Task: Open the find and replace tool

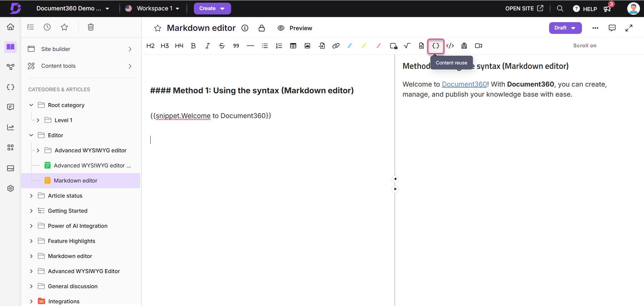Action: click(x=421, y=46)
